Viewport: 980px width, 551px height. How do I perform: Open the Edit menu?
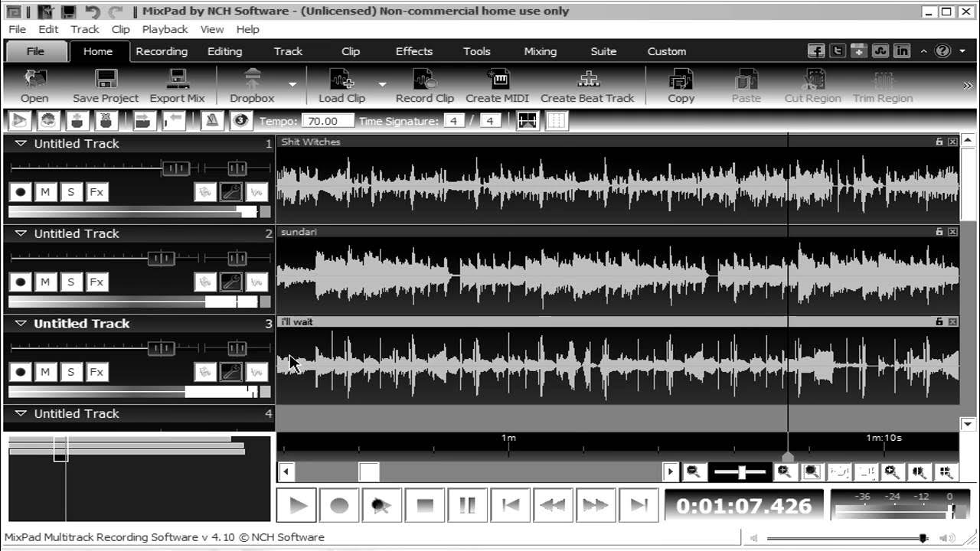48,29
